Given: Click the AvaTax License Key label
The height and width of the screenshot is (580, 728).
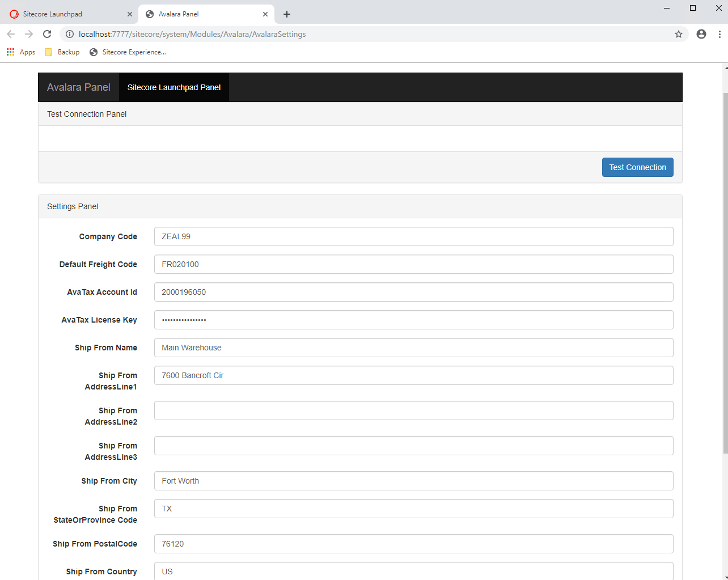Looking at the screenshot, I should (x=99, y=320).
